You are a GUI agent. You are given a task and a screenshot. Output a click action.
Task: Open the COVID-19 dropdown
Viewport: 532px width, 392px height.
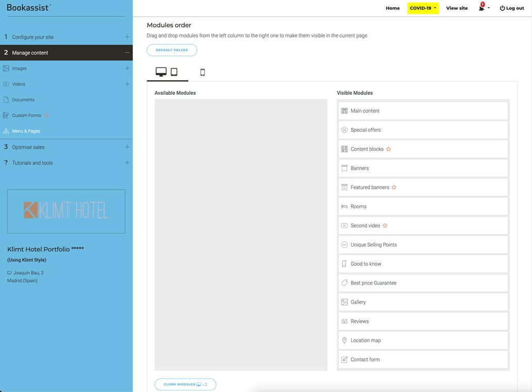pos(422,8)
